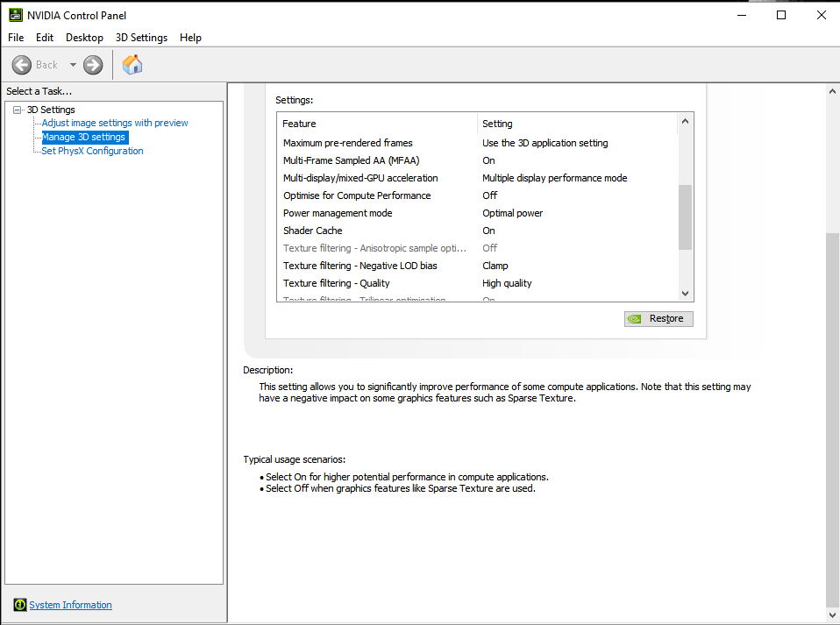Collapse the 3D Settings tree node

tap(18, 110)
